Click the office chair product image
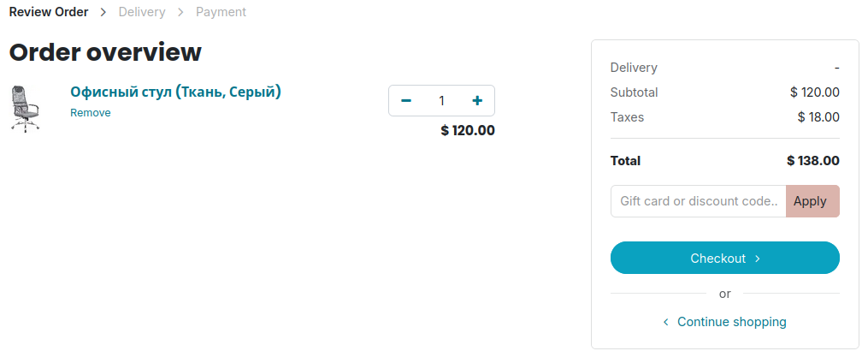868x357 pixels. click(25, 108)
